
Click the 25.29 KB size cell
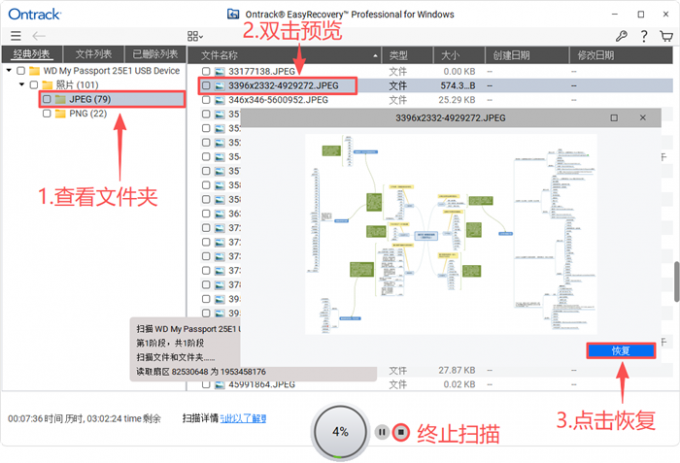[x=457, y=100]
